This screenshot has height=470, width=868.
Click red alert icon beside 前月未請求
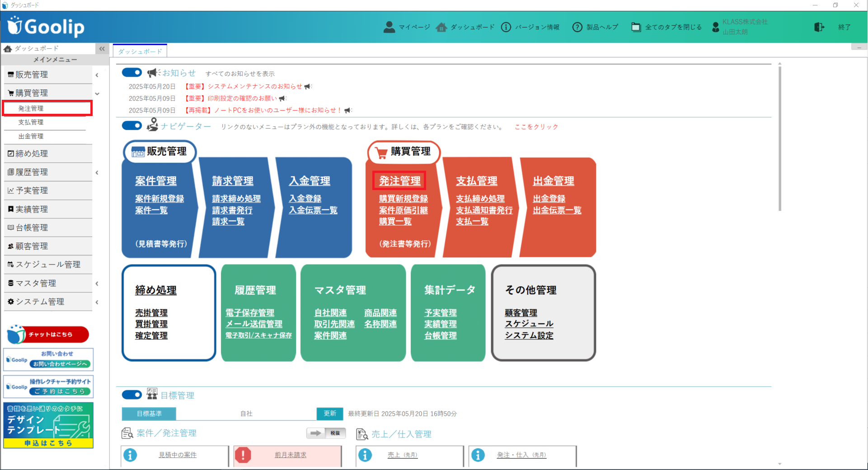pyautogui.click(x=243, y=455)
